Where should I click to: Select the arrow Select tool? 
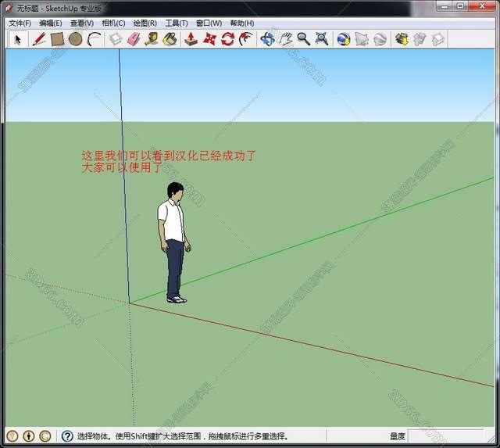pos(17,39)
